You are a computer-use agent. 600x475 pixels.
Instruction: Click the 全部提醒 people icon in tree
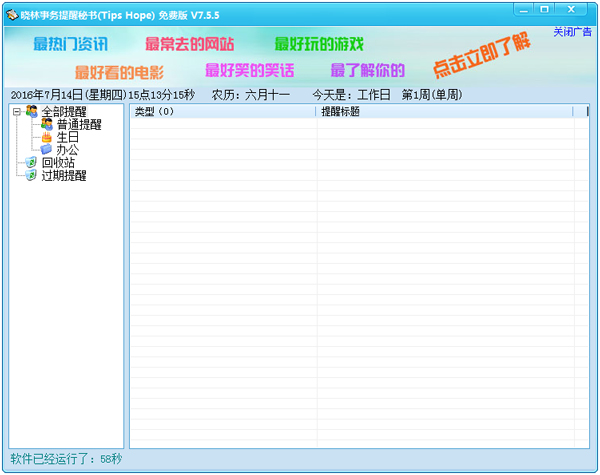[x=32, y=111]
